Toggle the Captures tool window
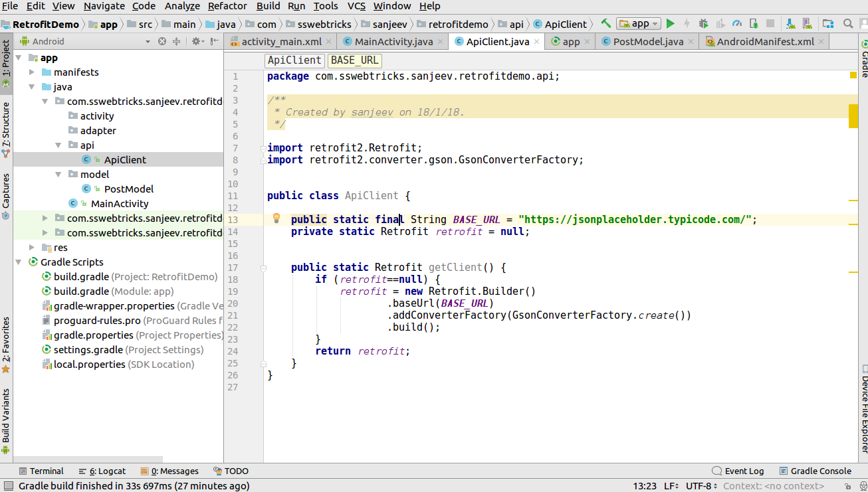Image resolution: width=868 pixels, height=492 pixels. 6,196
